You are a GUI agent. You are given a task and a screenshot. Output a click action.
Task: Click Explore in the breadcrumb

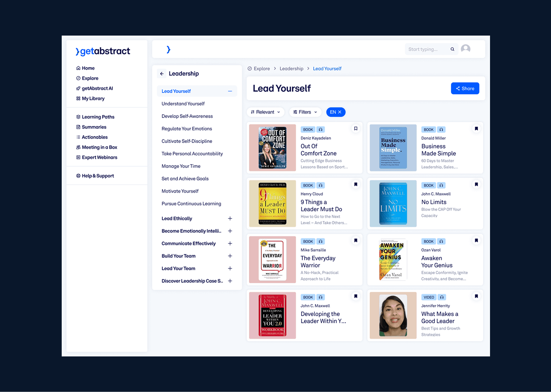tap(259, 69)
